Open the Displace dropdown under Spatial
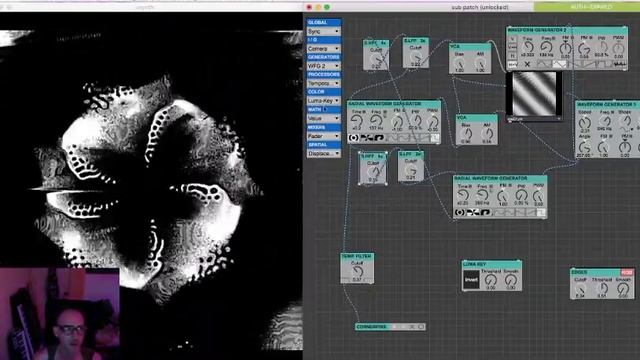Screen dimensions: 640x360 324,153
